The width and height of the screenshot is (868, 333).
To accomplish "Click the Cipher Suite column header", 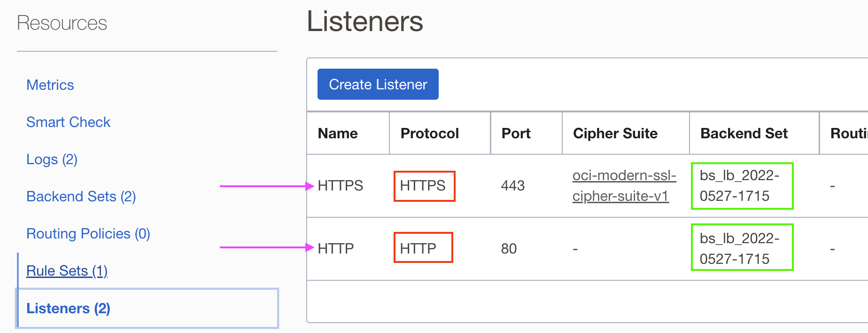I will pyautogui.click(x=615, y=134).
